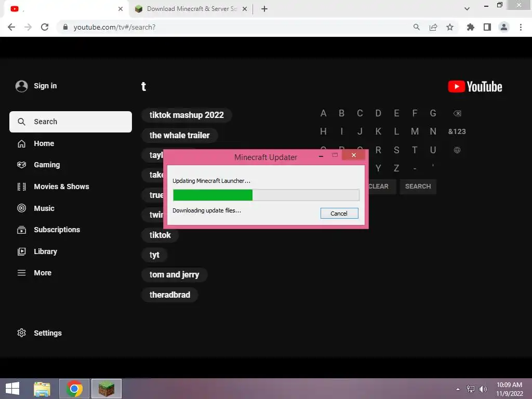532x399 pixels.
Task: Open Gaming in YouTube sidebar
Action: click(x=47, y=165)
